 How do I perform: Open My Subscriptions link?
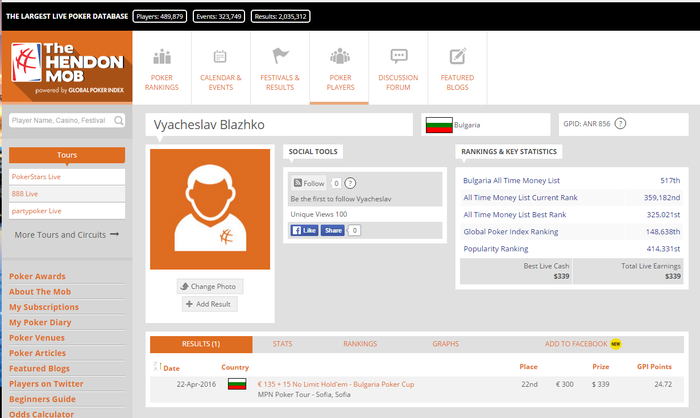click(x=44, y=307)
